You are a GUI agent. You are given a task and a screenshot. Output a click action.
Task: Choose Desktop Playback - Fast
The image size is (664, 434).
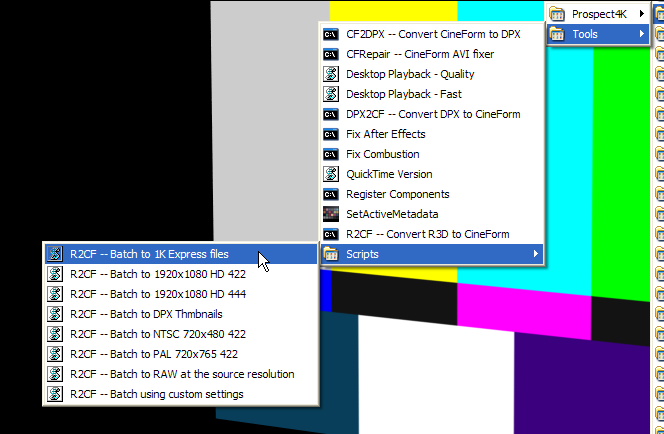tap(432, 94)
